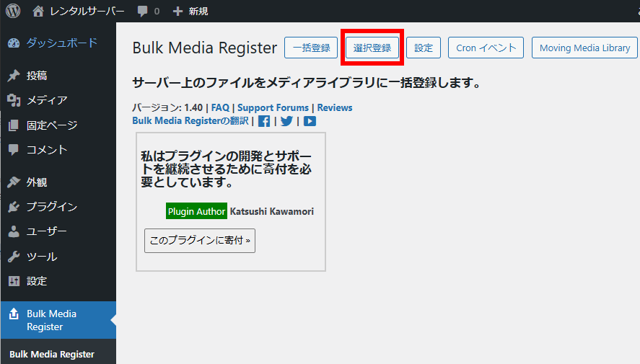The width and height of the screenshot is (640, 364).
Task: Open the 投稿 sidebar menu
Action: [37, 76]
